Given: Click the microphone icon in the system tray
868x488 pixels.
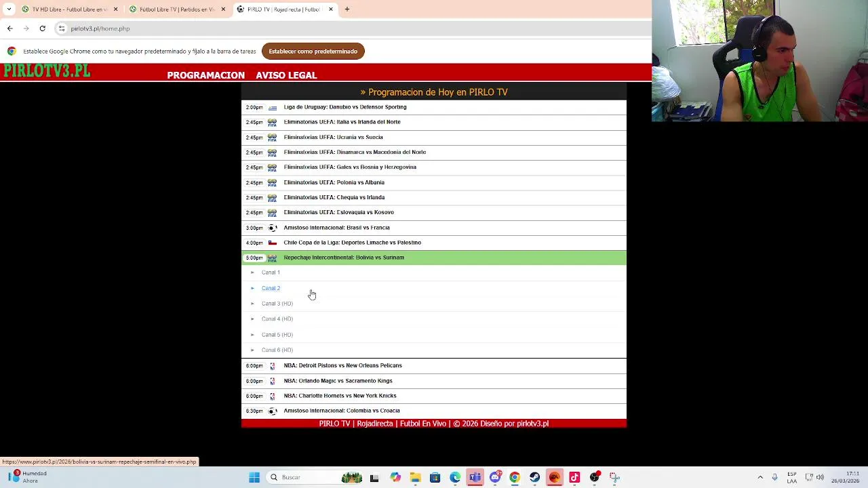Looking at the screenshot, I should pos(774,477).
